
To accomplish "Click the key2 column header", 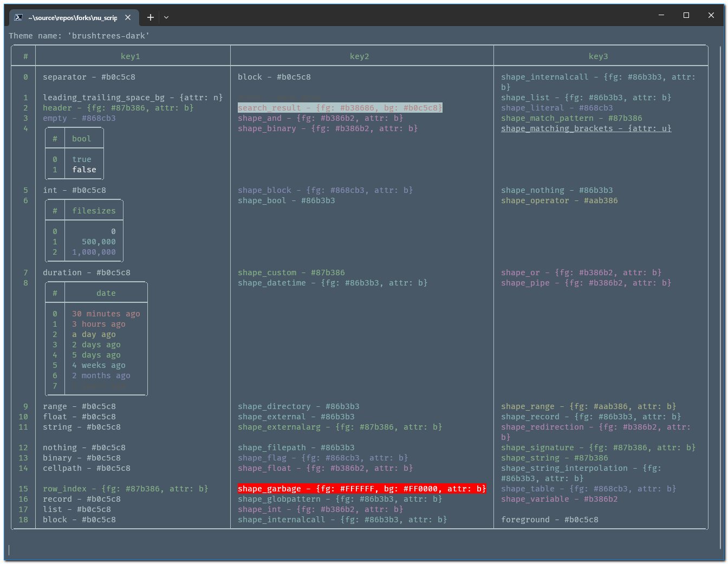I will (x=360, y=56).
